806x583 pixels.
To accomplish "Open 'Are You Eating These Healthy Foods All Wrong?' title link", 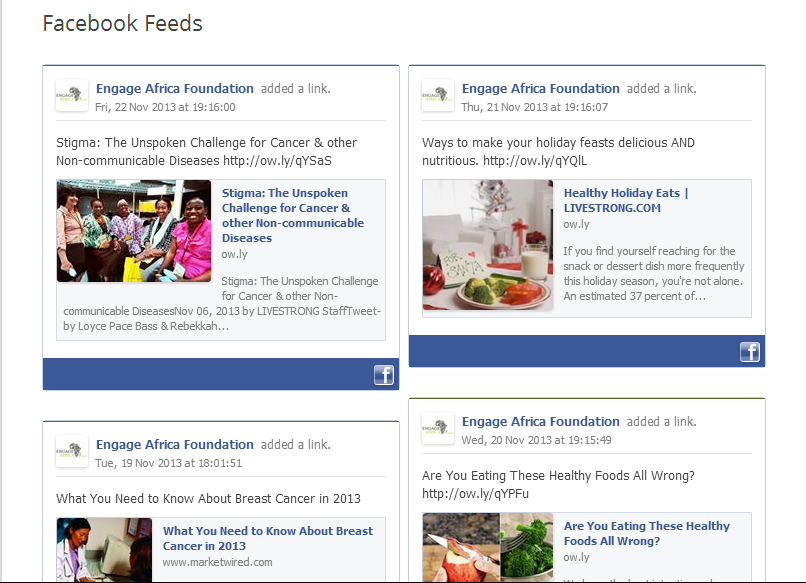I will click(646, 533).
